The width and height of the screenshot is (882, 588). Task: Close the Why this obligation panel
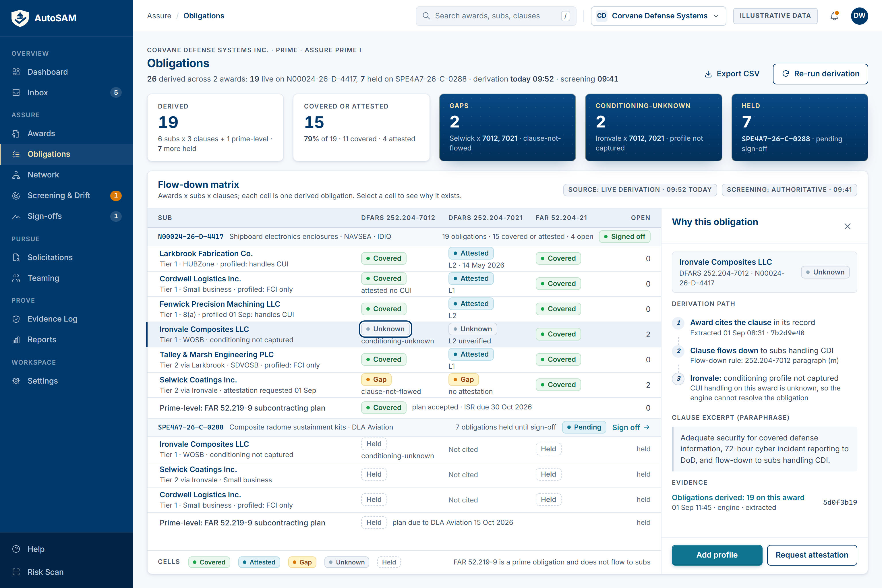coord(847,226)
